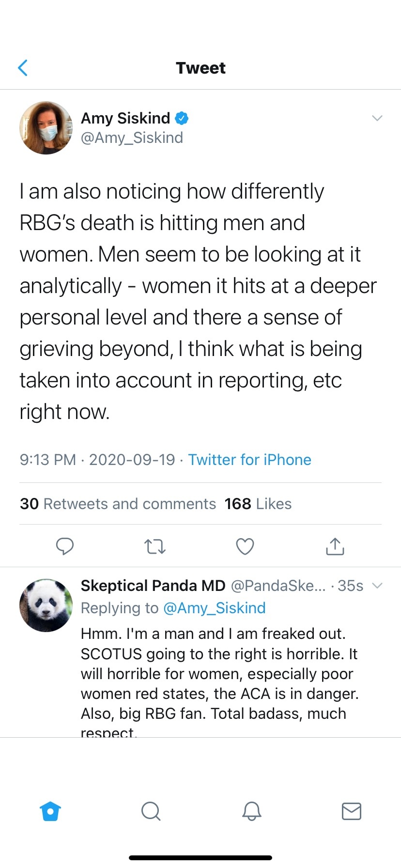View the 30 Retweets and comments

[x=118, y=504]
